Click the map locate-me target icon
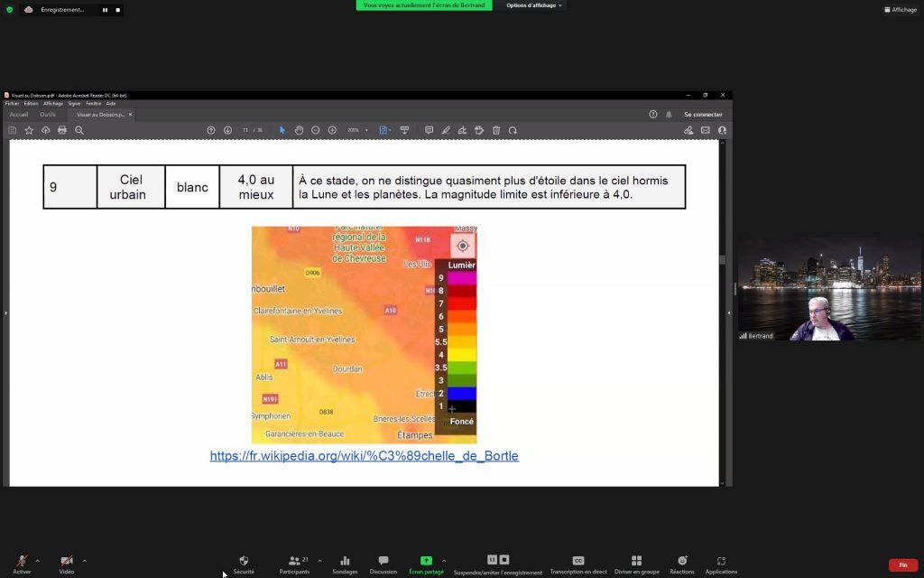The width and height of the screenshot is (924, 578). (x=463, y=246)
